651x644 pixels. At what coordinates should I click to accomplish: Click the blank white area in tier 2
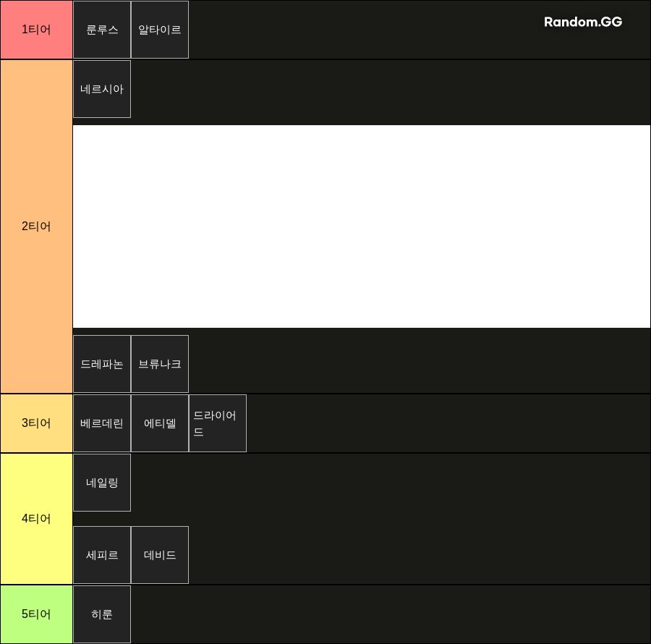(x=362, y=226)
